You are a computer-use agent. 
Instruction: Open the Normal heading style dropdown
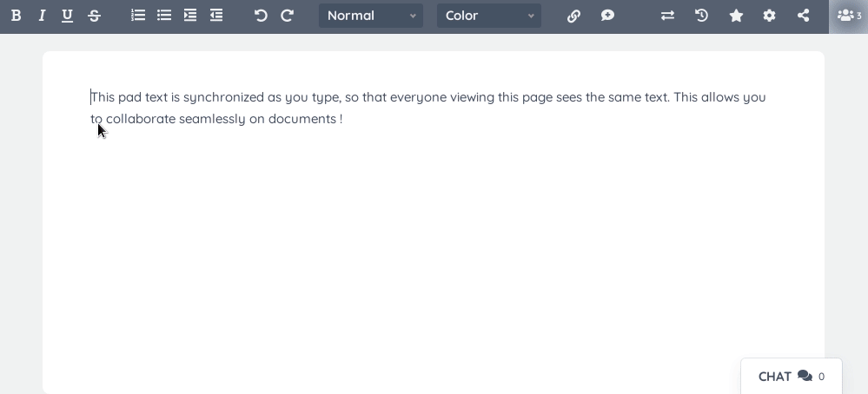tap(371, 16)
